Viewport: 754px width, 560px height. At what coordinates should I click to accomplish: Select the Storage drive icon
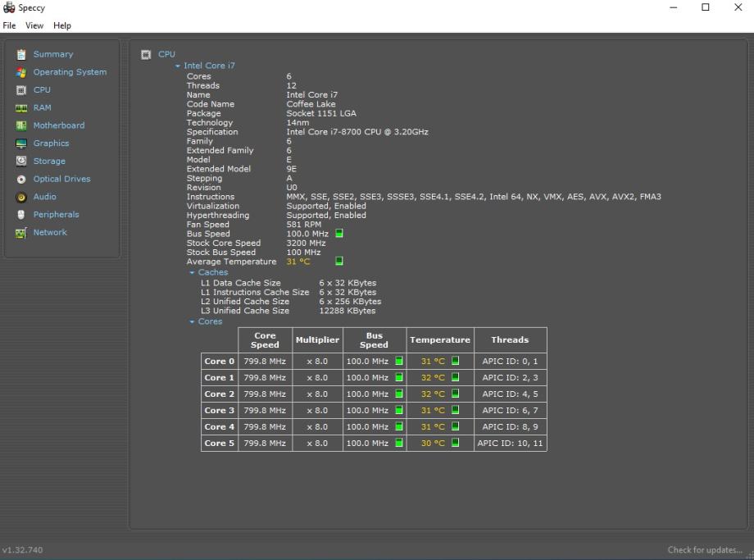tap(22, 162)
